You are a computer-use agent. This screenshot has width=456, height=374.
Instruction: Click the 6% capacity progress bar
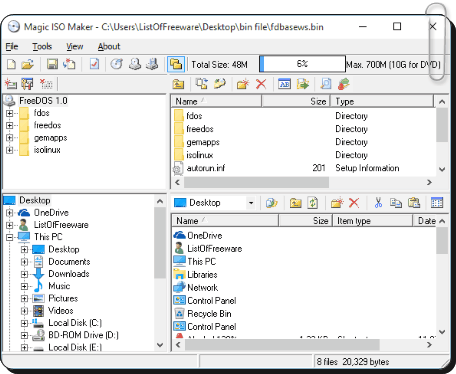click(302, 64)
